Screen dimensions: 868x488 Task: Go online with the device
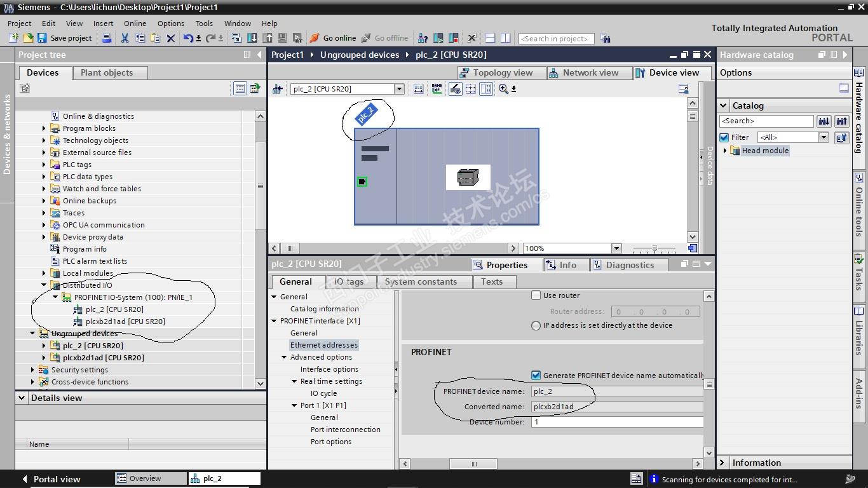(x=332, y=38)
